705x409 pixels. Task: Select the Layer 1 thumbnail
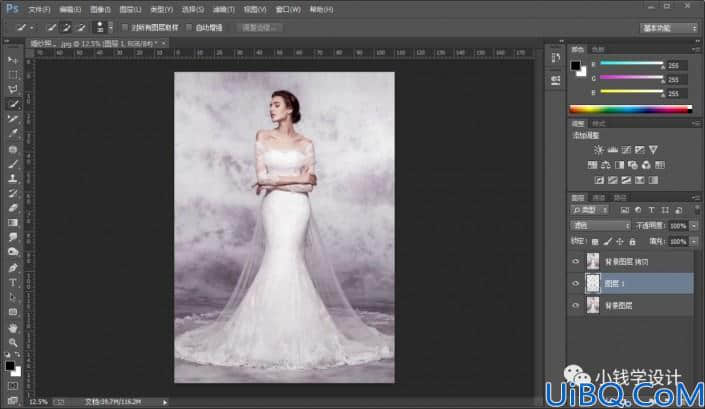coord(593,283)
